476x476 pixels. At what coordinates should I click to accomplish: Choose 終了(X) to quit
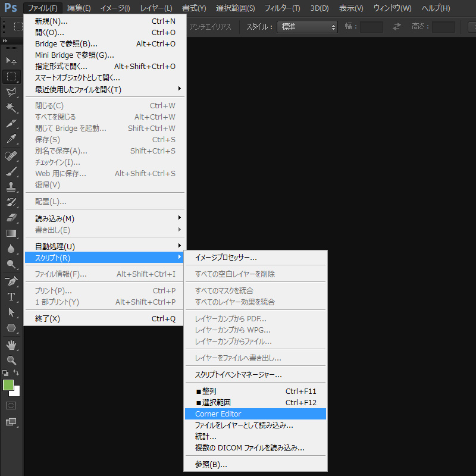(x=105, y=318)
